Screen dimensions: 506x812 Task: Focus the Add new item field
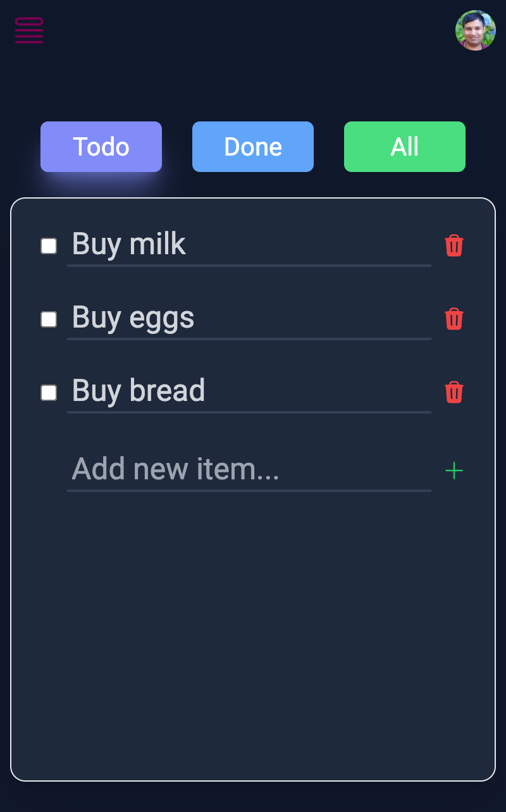click(249, 470)
